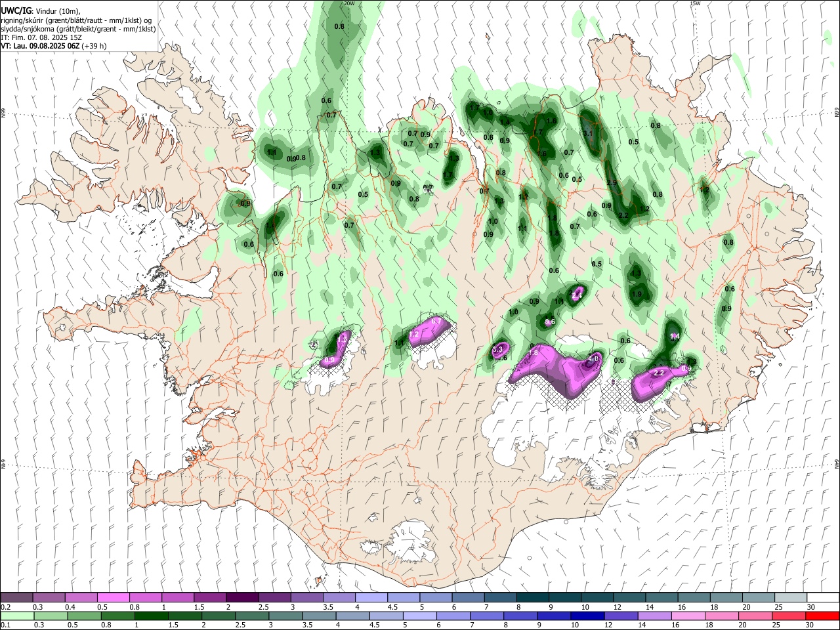Pick the lower legend swatch labeled 14
Viewport: 840px width, 630px height.
(x=654, y=616)
